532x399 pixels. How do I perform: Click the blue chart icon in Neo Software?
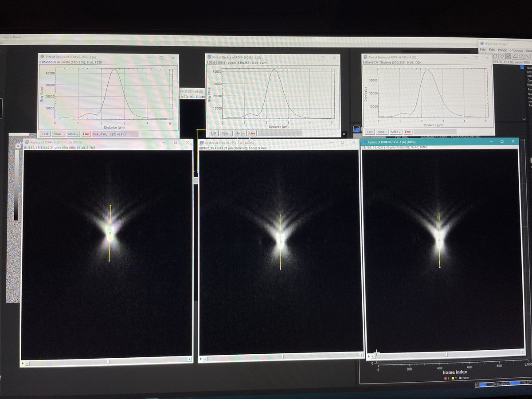[x=356, y=129]
